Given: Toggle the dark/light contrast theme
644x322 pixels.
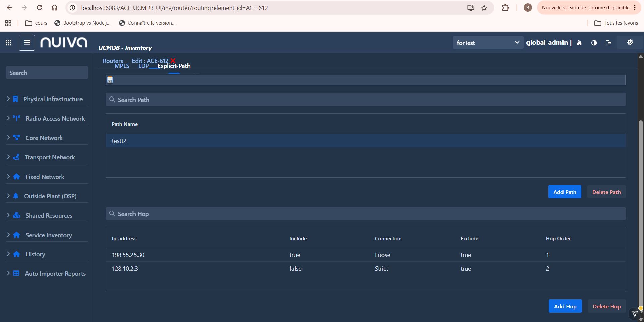Looking at the screenshot, I should [x=594, y=43].
